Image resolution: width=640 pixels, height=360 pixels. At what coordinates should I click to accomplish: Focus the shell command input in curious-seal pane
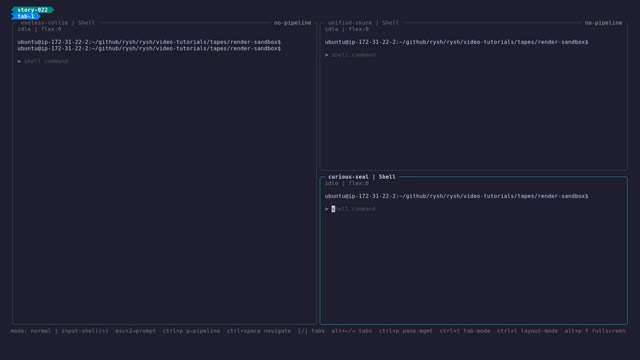353,209
